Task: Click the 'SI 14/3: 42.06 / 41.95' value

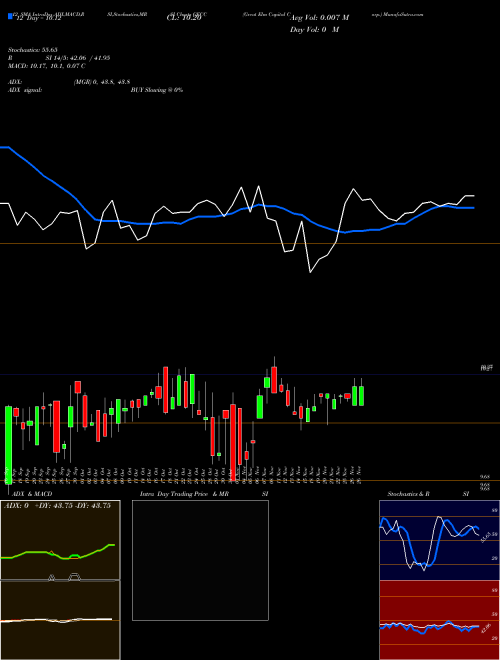Action: coord(78,58)
